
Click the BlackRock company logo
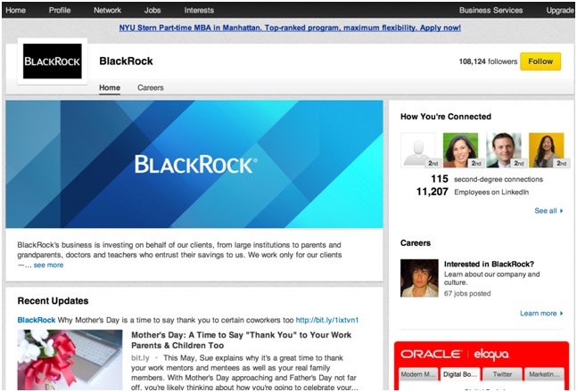pyautogui.click(x=53, y=61)
